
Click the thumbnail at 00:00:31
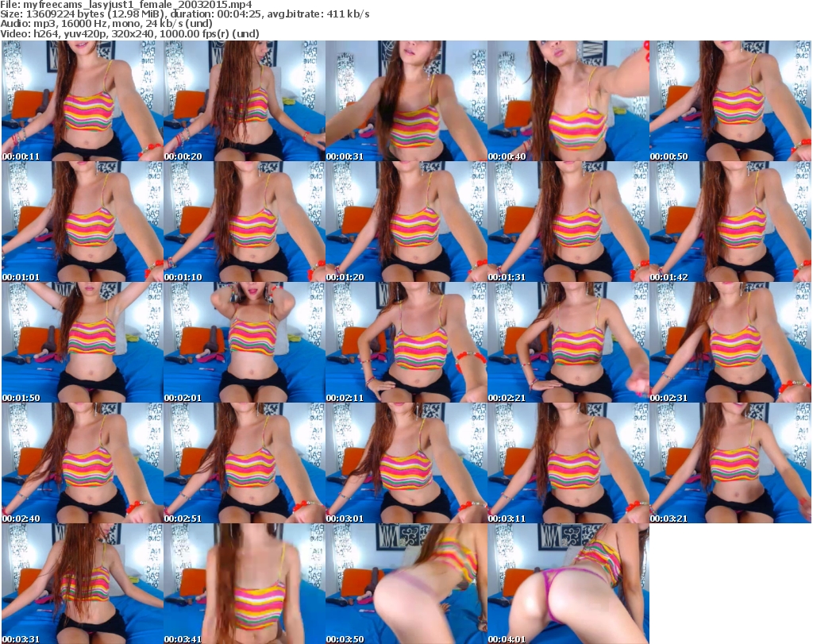[406, 101]
